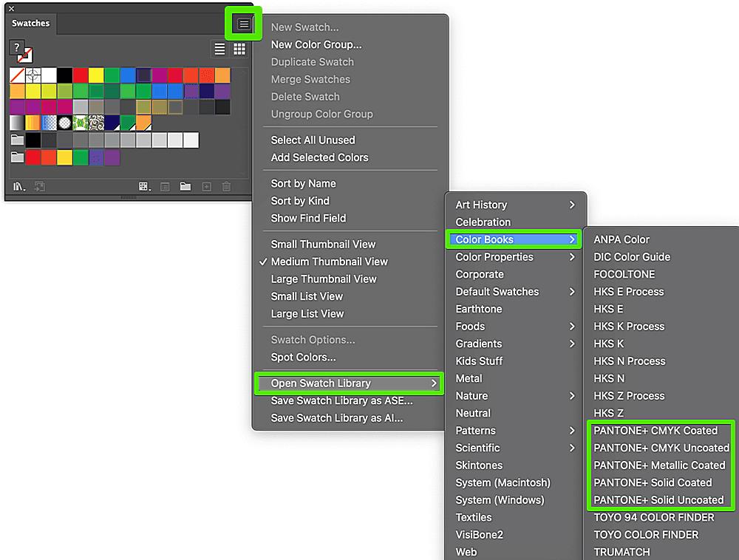This screenshot has width=739, height=560.
Task: Choose Large List View
Action: 307,314
